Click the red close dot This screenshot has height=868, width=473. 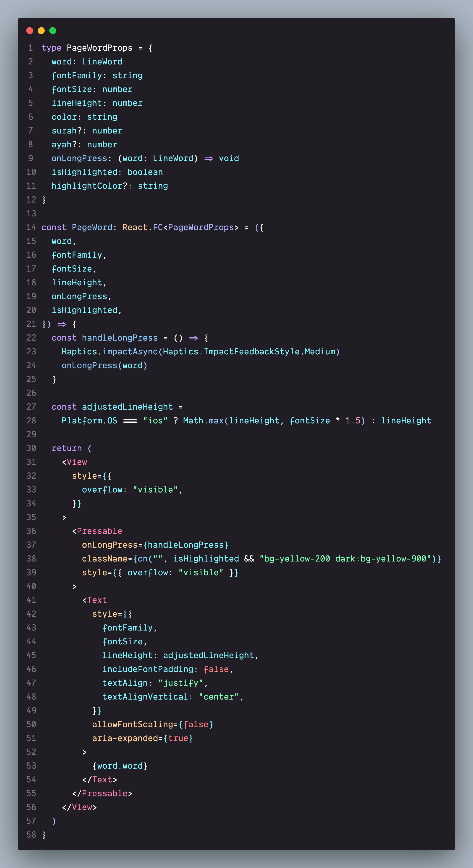coord(30,31)
